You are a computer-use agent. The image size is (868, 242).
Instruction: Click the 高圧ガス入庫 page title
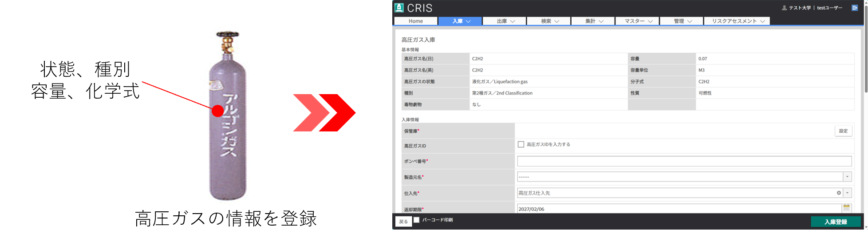(x=418, y=40)
